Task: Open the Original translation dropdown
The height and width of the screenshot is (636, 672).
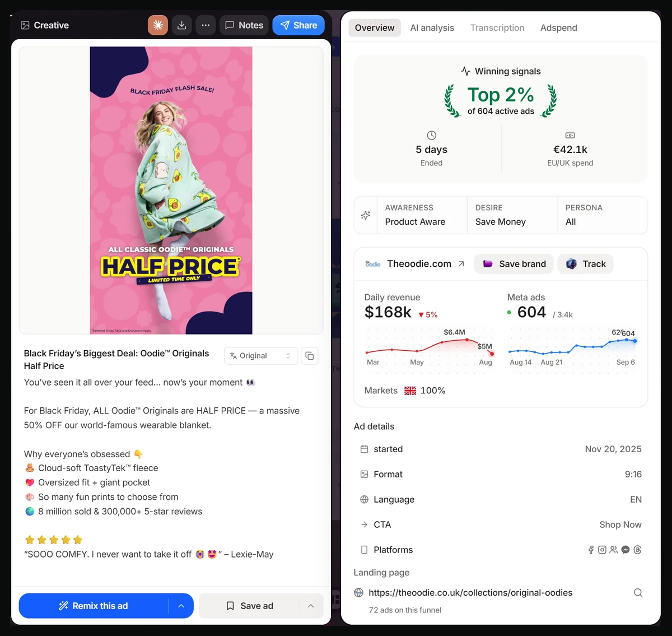Action: click(x=261, y=356)
